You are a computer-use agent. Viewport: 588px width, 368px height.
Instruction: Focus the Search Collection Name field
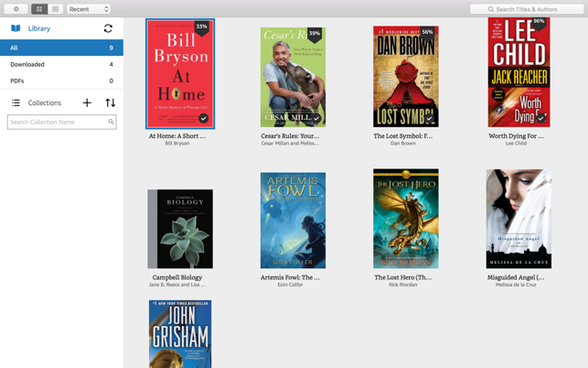point(62,122)
